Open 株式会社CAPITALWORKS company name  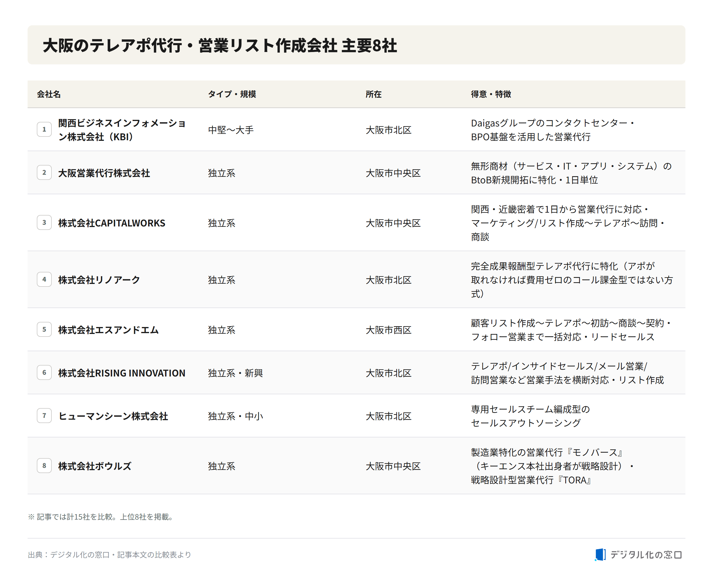[x=112, y=223]
